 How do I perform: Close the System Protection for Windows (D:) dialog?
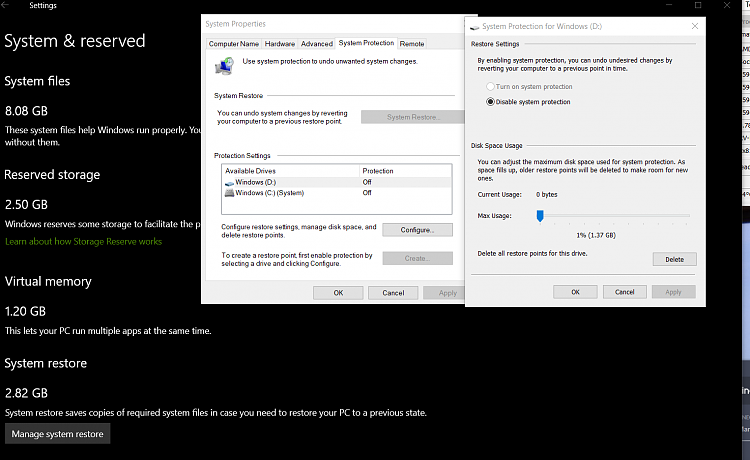(695, 26)
